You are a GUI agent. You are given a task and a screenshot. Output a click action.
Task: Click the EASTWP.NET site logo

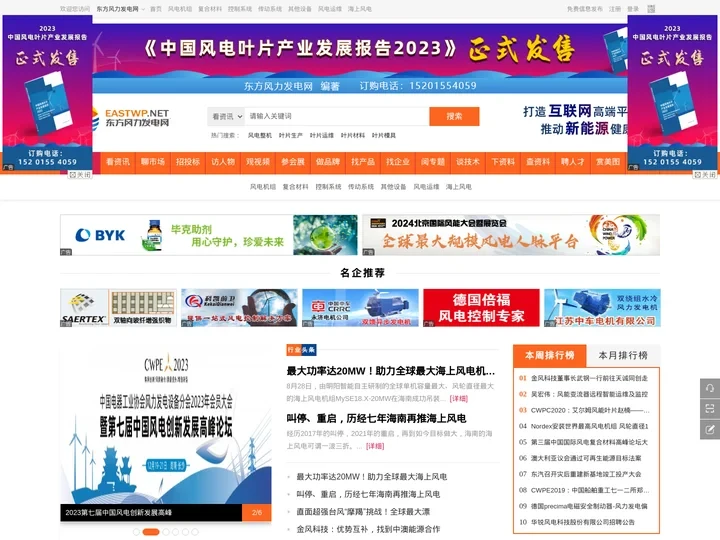tap(131, 118)
